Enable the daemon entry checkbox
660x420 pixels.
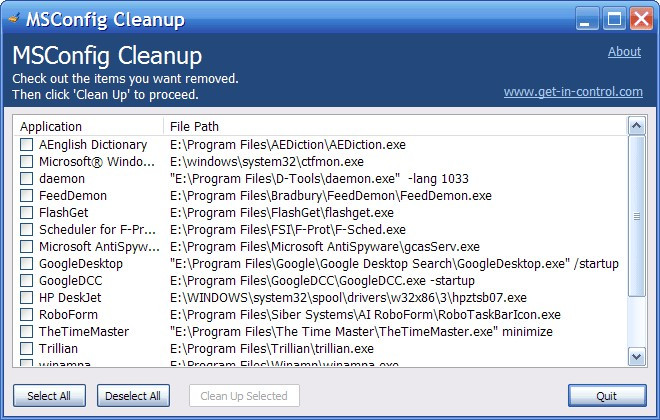click(x=27, y=179)
